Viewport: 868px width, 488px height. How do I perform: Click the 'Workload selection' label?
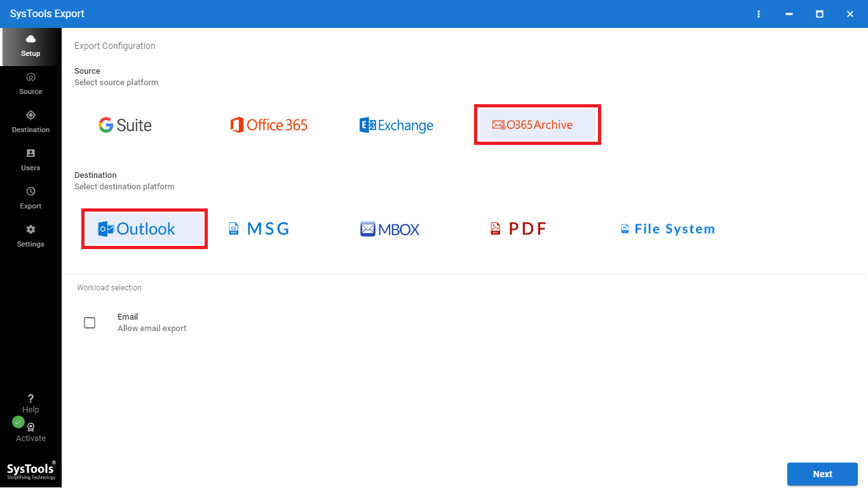109,288
